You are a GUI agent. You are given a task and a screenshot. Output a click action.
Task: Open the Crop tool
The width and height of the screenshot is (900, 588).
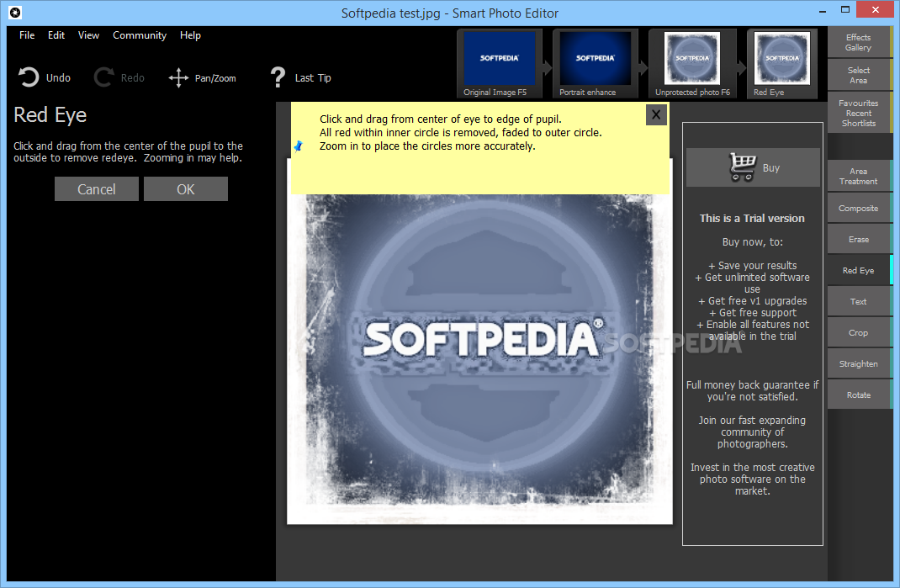(859, 332)
